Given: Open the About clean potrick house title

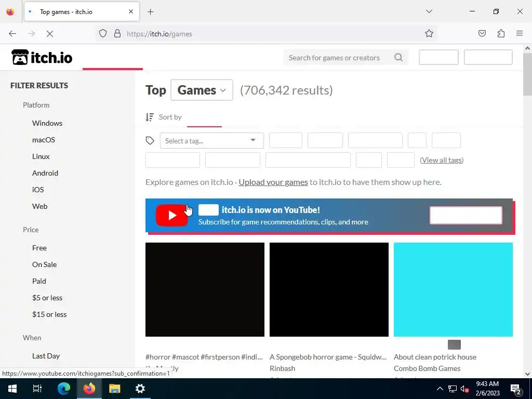Looking at the screenshot, I should (x=435, y=357).
